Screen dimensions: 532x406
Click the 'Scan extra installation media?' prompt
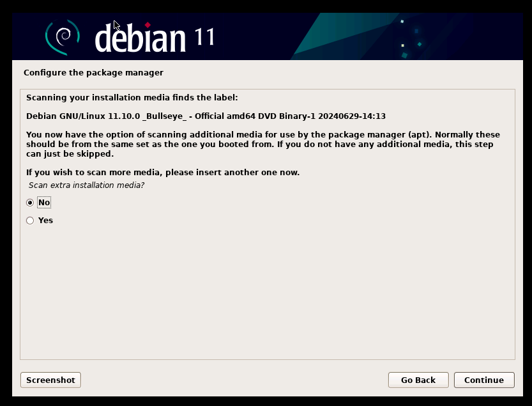[x=86, y=185]
